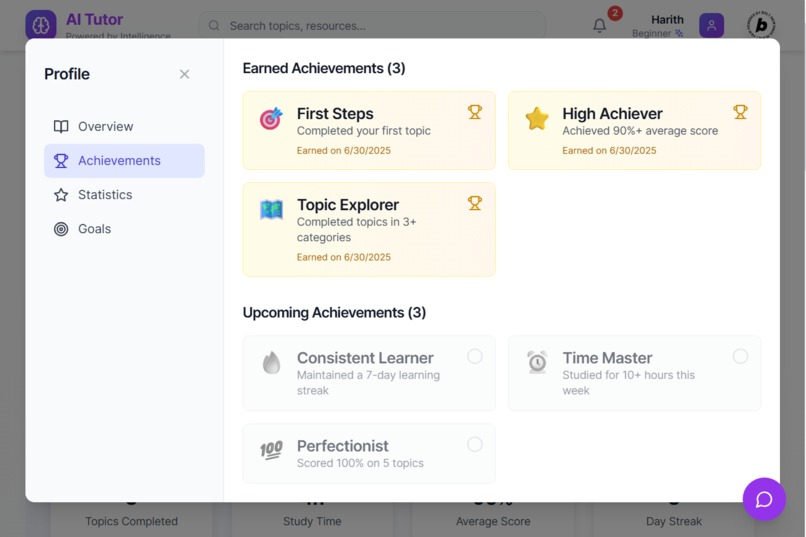Click the Topic Explorer map icon
The width and height of the screenshot is (806, 537).
[271, 210]
